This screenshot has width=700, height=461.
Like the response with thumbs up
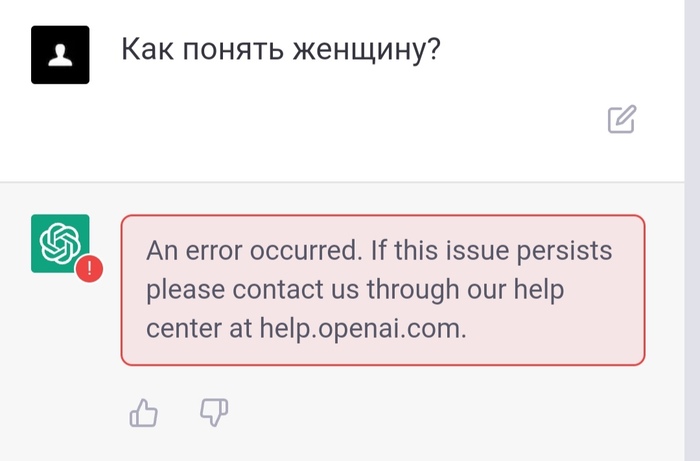[143, 413]
